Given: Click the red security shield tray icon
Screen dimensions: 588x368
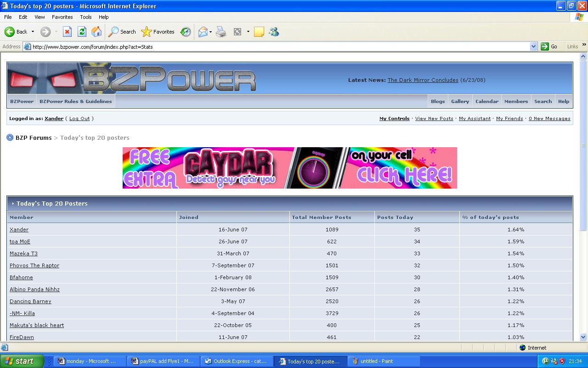Looking at the screenshot, I should click(562, 361).
